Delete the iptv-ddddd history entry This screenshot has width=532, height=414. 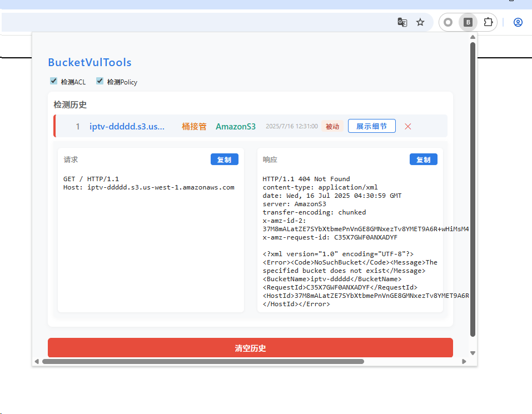(408, 127)
